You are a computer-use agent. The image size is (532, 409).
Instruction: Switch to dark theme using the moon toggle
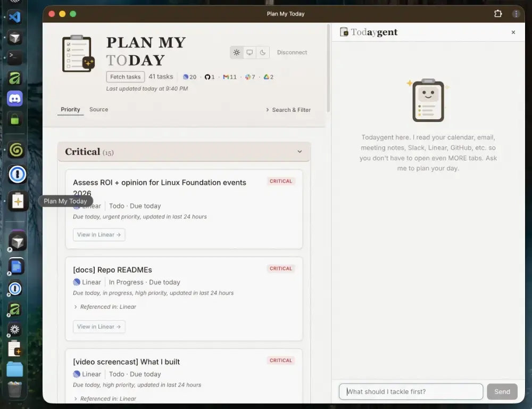[262, 52]
